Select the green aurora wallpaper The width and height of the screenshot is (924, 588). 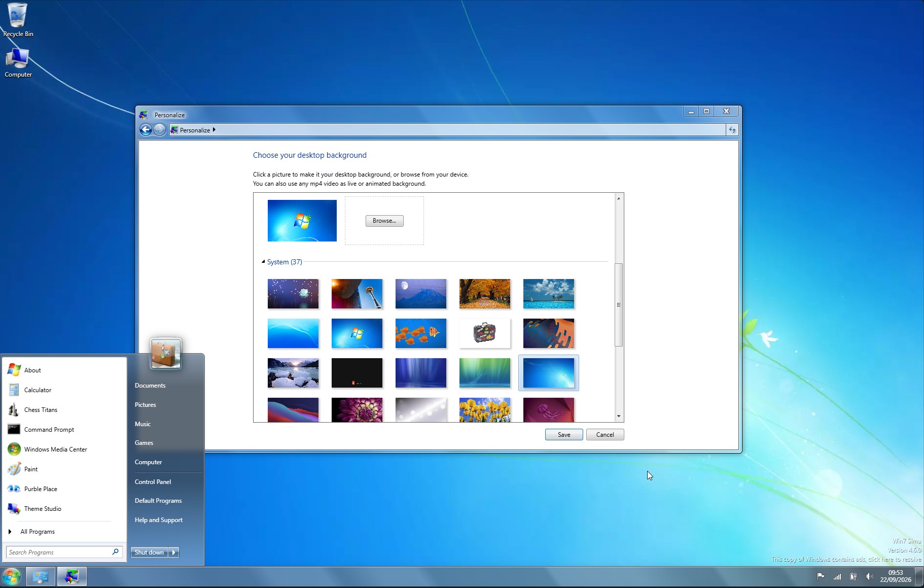[x=485, y=373]
